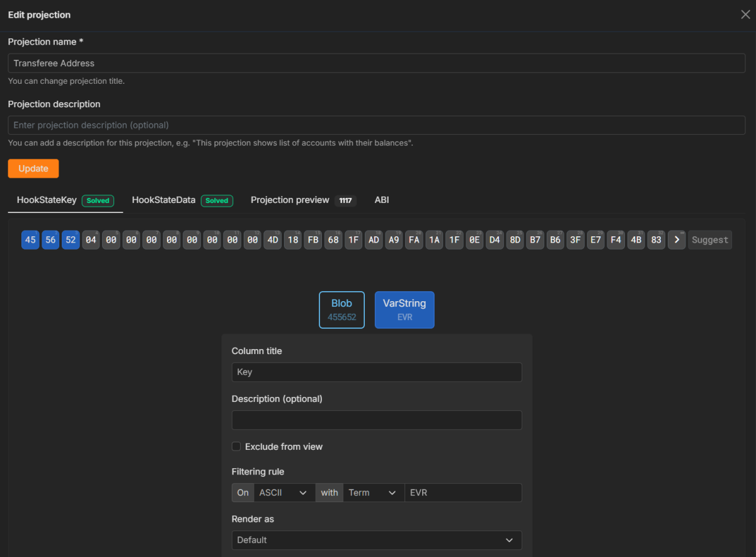Switch to the HookStateData tab
This screenshot has width=756, height=557.
pos(163,200)
